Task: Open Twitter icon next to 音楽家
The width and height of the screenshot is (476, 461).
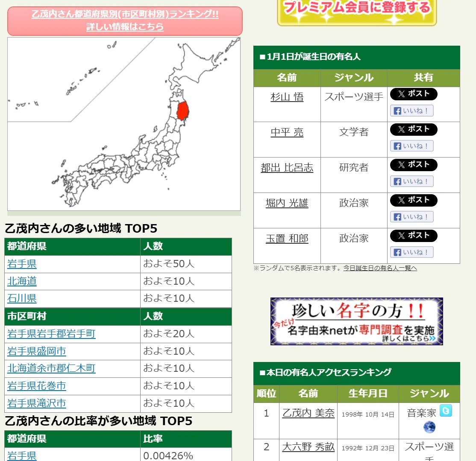Action: click(446, 411)
